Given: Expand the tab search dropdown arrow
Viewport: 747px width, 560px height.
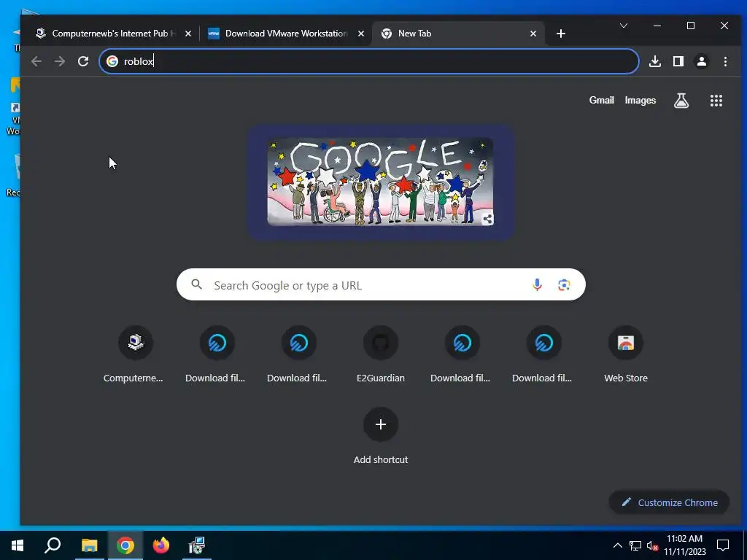Looking at the screenshot, I should [x=623, y=26].
